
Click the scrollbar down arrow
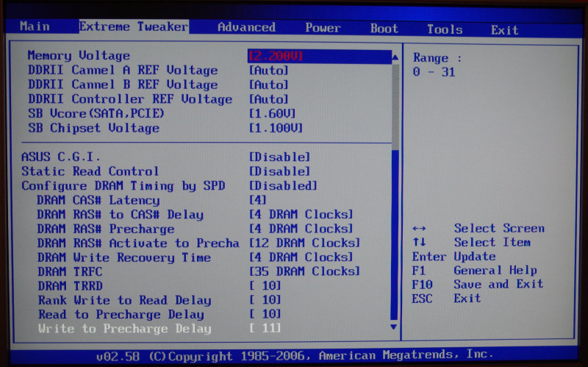point(394,326)
